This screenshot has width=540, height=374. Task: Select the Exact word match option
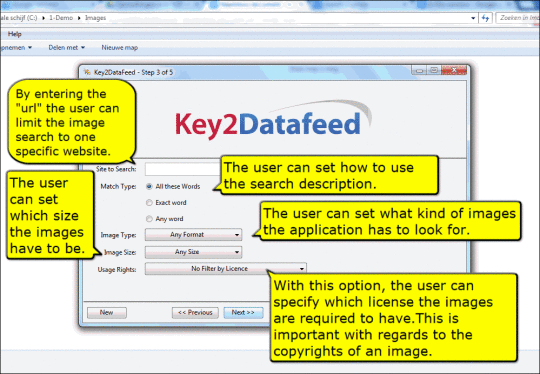(149, 202)
